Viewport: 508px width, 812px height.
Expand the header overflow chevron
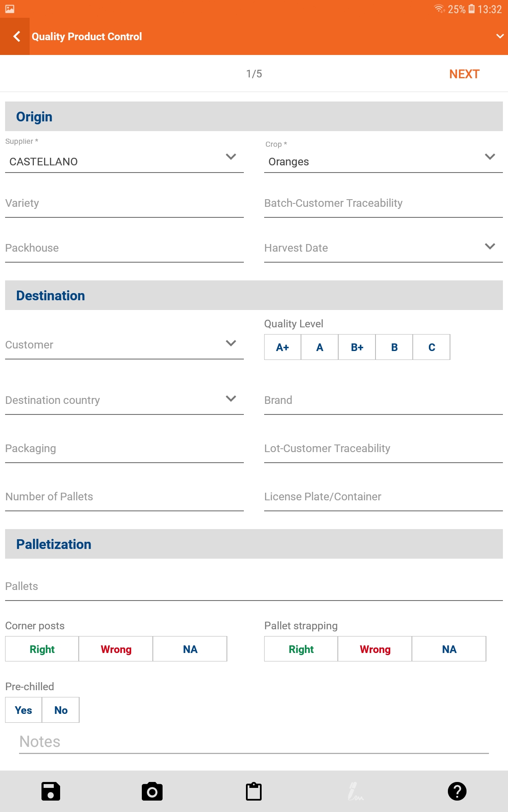pyautogui.click(x=500, y=37)
